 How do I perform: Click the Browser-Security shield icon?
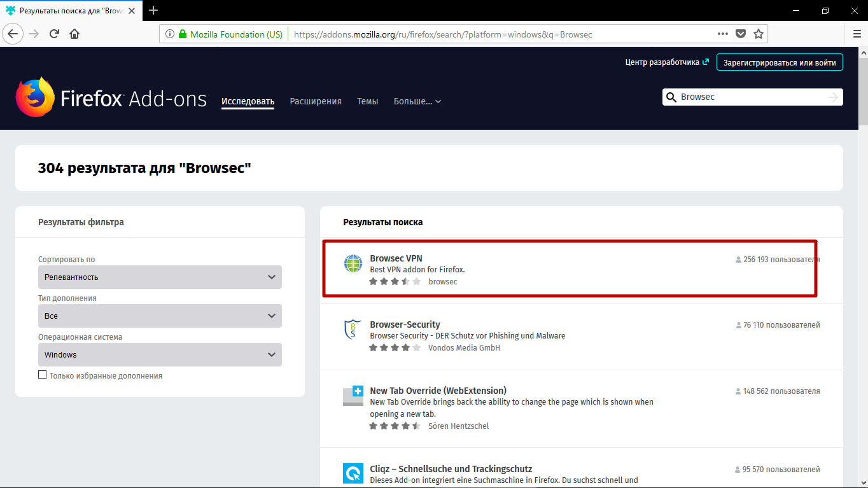point(353,330)
